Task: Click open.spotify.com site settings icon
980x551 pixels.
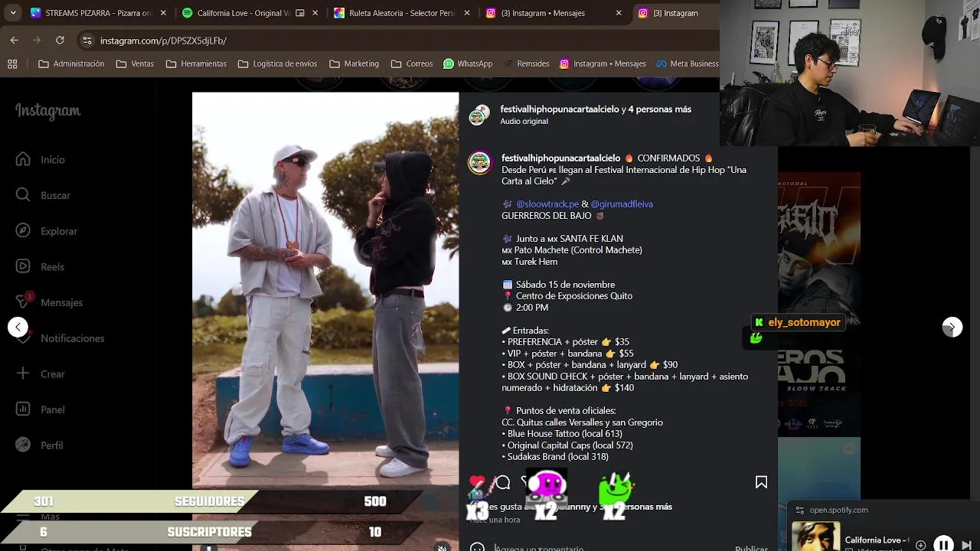Action: click(x=799, y=510)
